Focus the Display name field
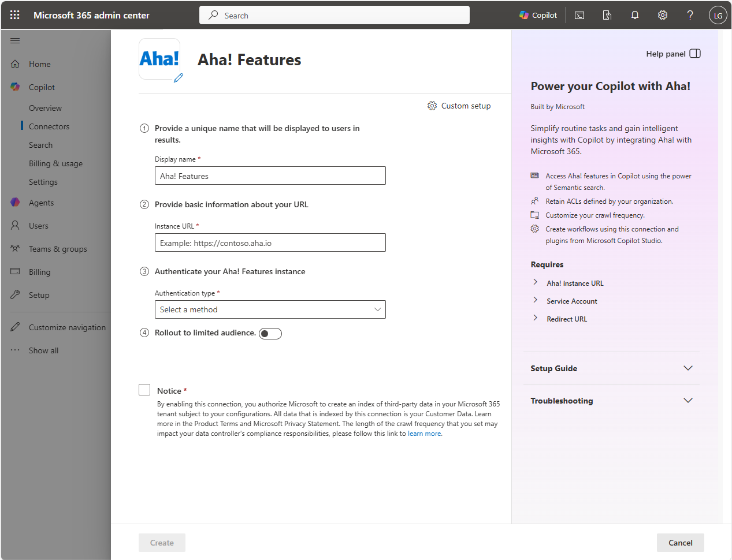The height and width of the screenshot is (560, 732). 270,176
